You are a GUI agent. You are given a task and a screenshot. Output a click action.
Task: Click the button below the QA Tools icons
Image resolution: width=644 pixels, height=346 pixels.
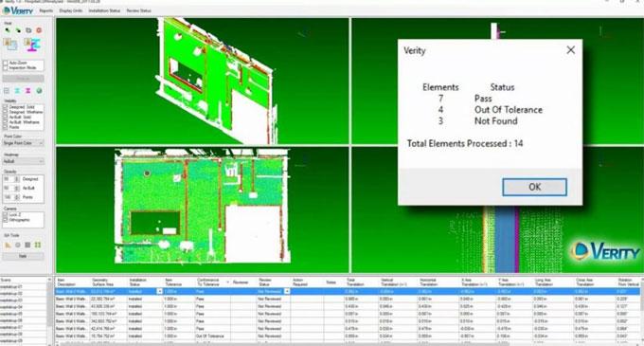[x=23, y=256]
